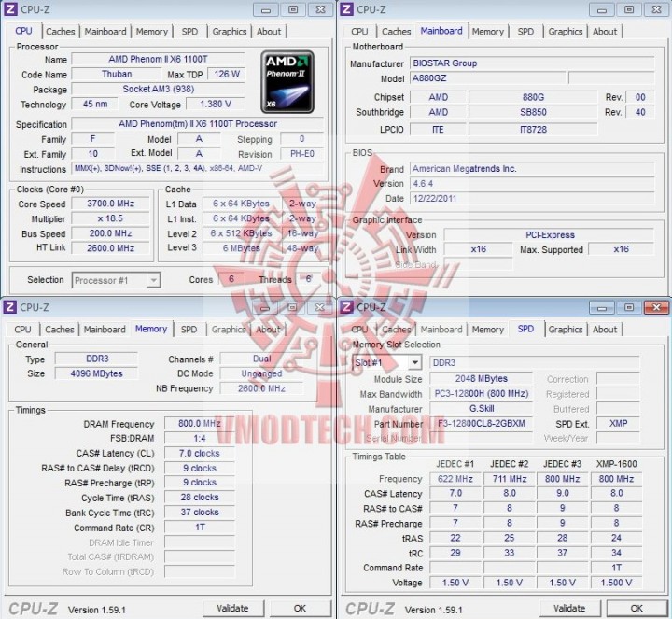This screenshot has width=672, height=619.
Task: Minimize the Mainboard window
Action: 602,9
